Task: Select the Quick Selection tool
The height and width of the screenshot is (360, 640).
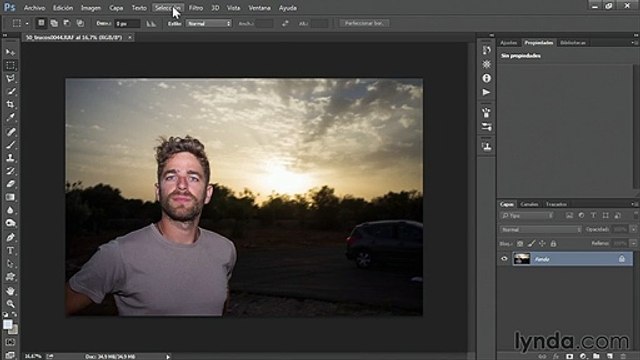Action: [x=10, y=91]
